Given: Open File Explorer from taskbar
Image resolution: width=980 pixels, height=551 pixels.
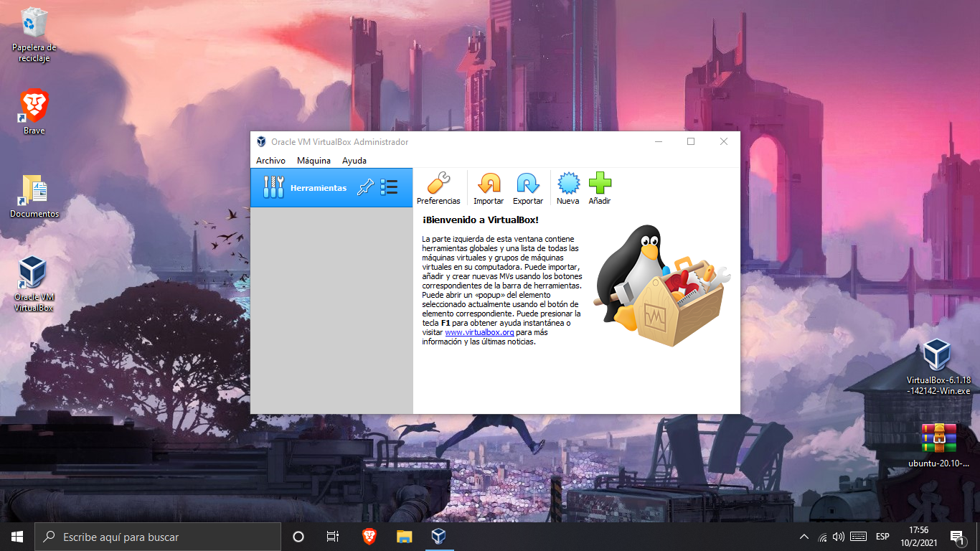Looking at the screenshot, I should tap(404, 537).
